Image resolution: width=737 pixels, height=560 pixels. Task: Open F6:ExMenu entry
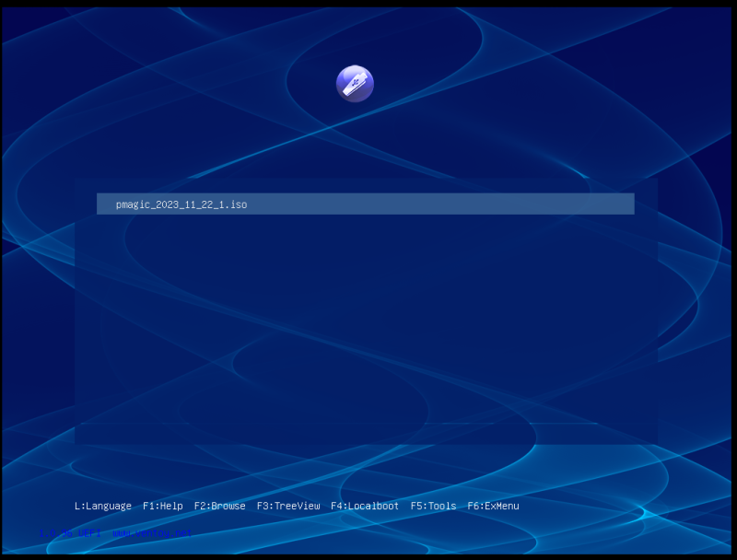coord(493,506)
